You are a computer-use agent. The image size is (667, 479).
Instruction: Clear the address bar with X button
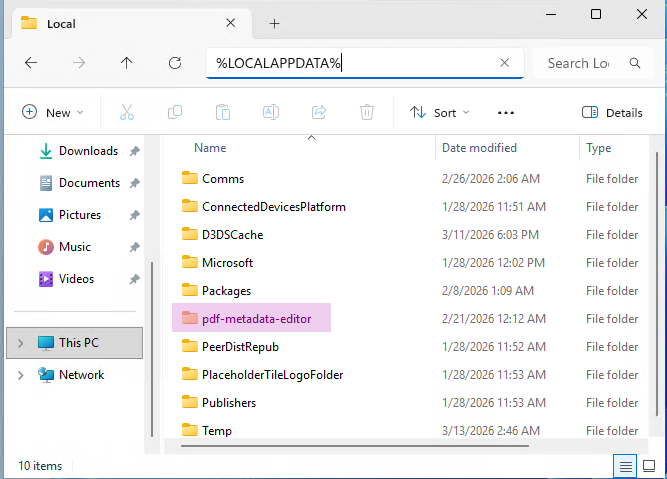click(x=505, y=63)
